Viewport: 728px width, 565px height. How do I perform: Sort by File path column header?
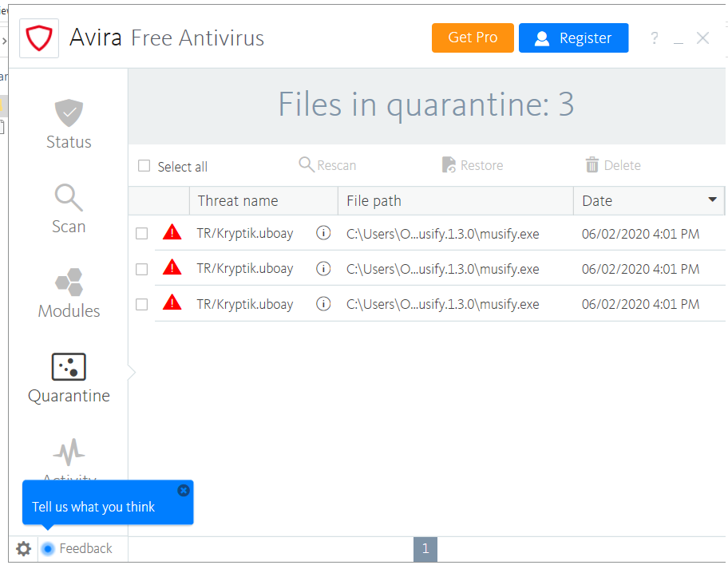tap(374, 201)
